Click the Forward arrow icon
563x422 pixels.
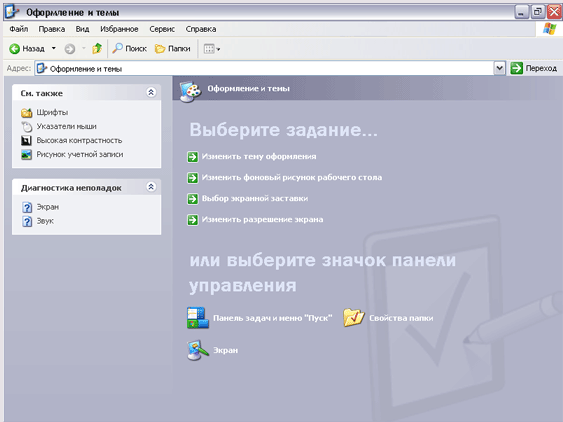(x=70, y=49)
